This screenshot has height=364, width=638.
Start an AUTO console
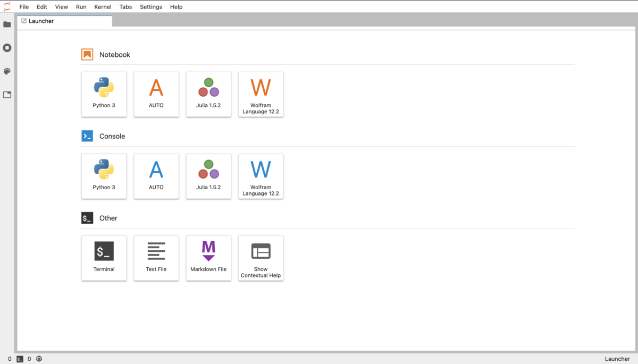click(x=156, y=176)
